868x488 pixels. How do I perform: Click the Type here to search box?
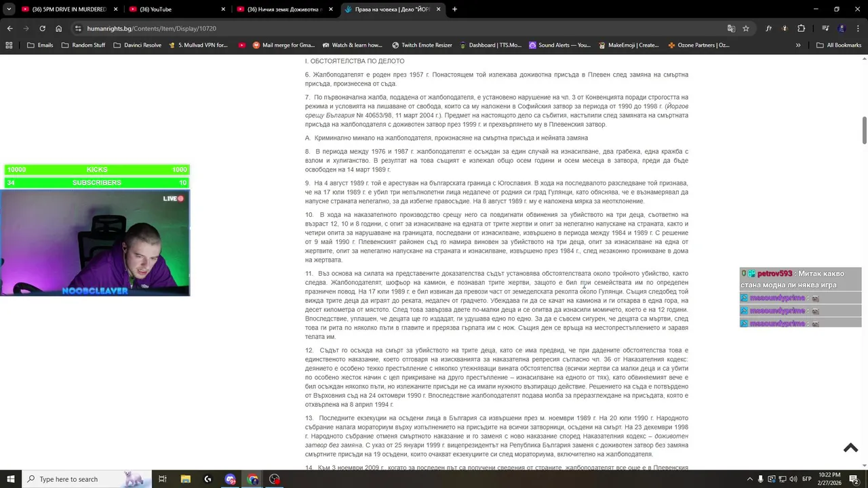click(x=85, y=479)
